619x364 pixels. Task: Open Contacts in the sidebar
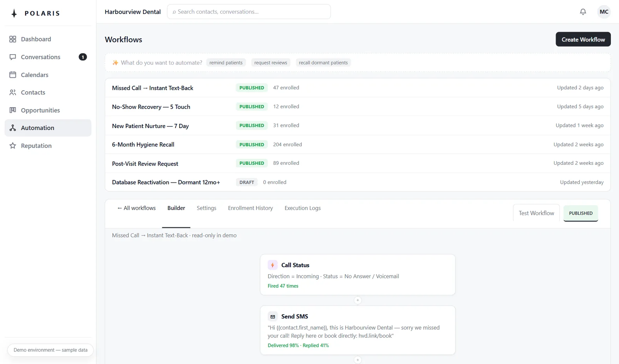48,92
